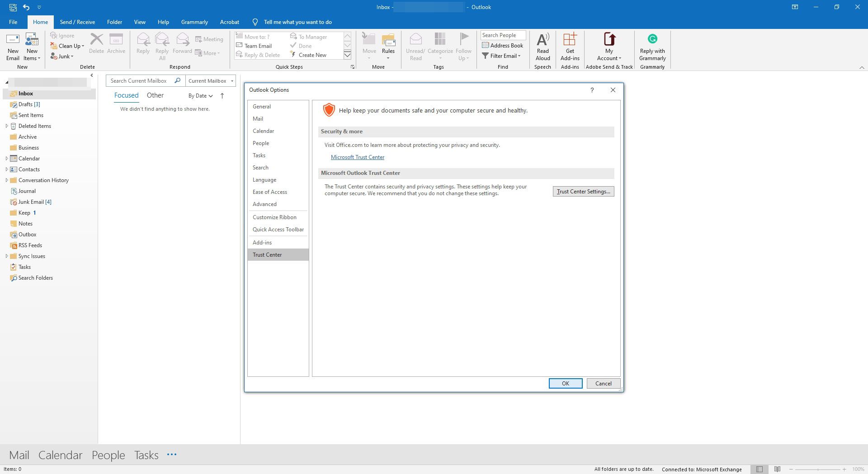Switch to the Folder tab
Viewport: 868px width, 474px height.
114,22
